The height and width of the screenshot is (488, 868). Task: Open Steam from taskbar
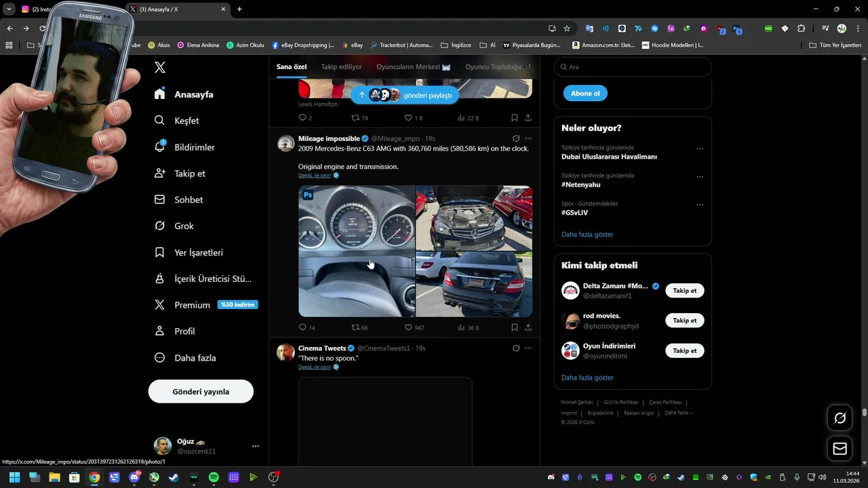point(174,477)
